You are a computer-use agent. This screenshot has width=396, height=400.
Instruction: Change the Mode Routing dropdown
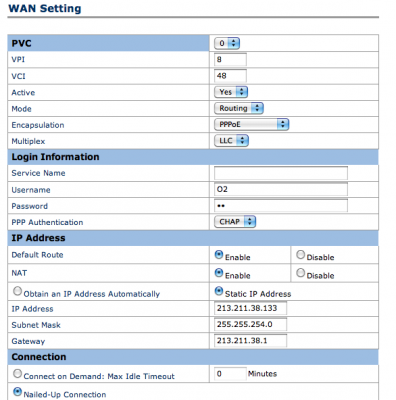coord(239,108)
